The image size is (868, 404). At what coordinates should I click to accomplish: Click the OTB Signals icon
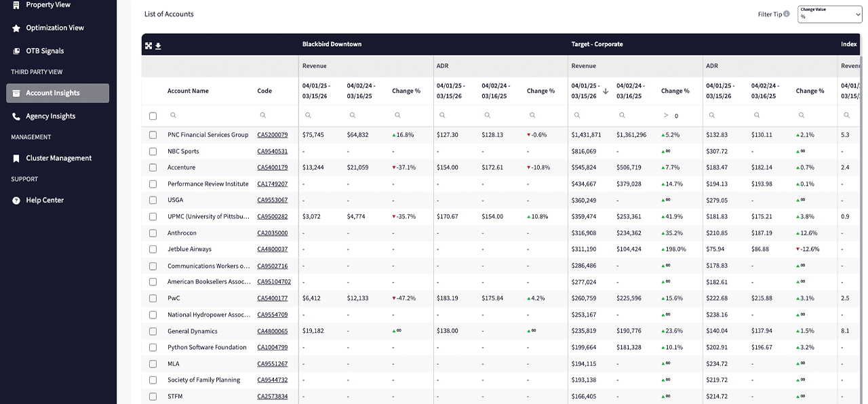(x=16, y=51)
